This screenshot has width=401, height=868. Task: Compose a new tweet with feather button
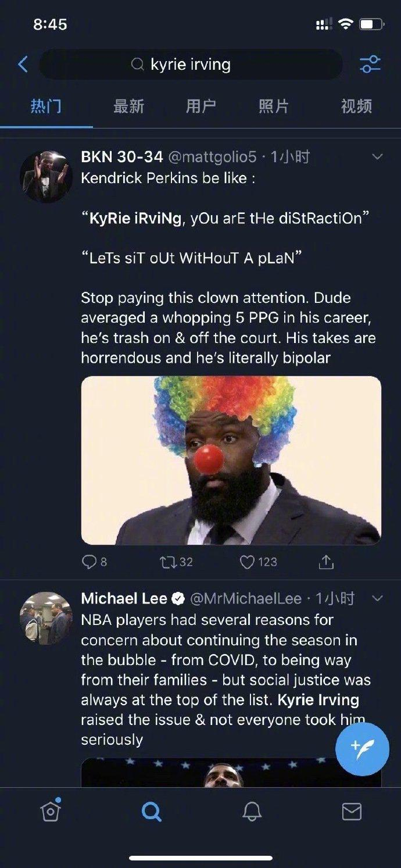coord(362,749)
